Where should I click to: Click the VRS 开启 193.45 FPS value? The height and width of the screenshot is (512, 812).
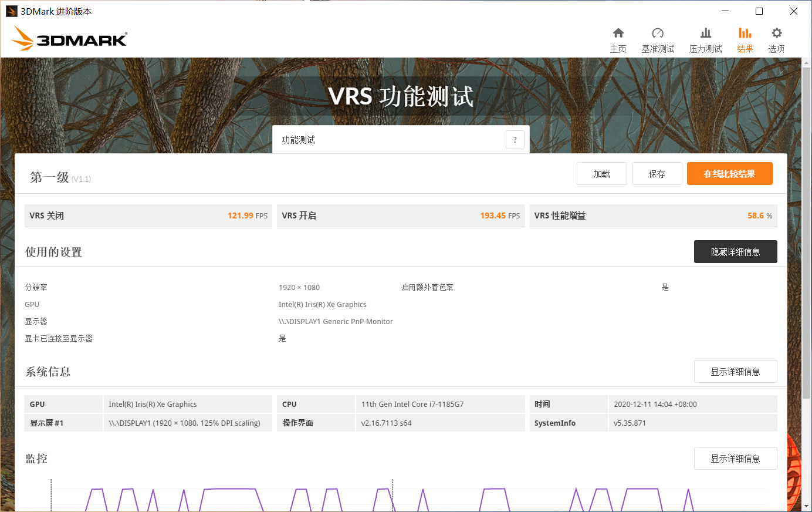pos(500,215)
